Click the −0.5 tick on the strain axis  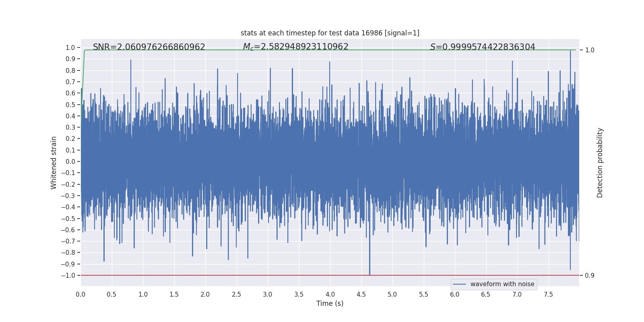click(x=68, y=219)
